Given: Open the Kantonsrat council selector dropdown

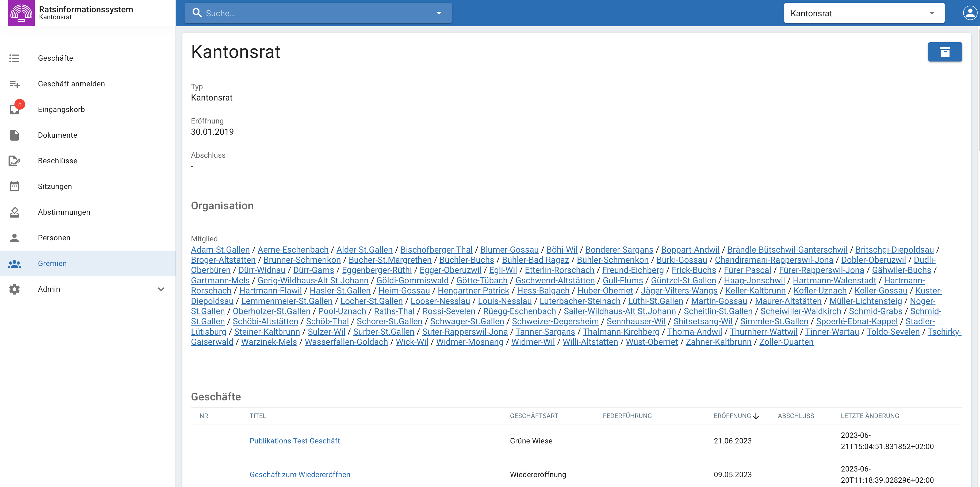Looking at the screenshot, I should [x=864, y=13].
